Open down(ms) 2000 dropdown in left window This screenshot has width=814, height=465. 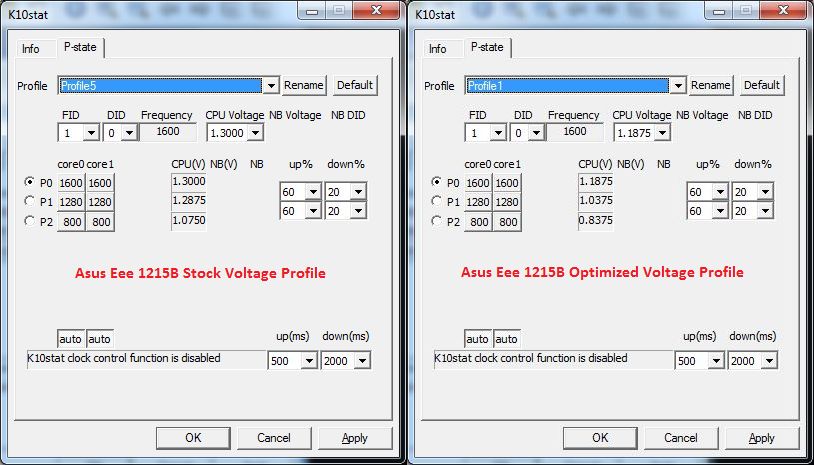tap(362, 361)
